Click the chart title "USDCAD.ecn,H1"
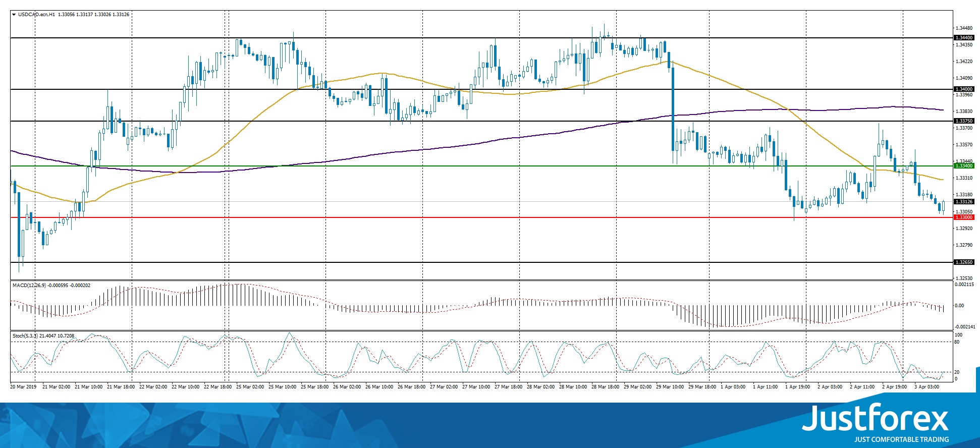This screenshot has width=980, height=448. tap(36, 15)
